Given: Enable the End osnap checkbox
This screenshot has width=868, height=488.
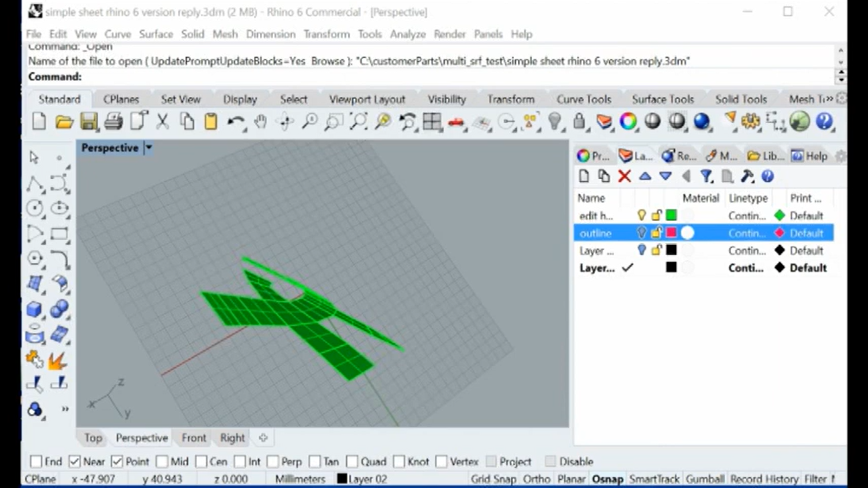Looking at the screenshot, I should [x=36, y=462].
